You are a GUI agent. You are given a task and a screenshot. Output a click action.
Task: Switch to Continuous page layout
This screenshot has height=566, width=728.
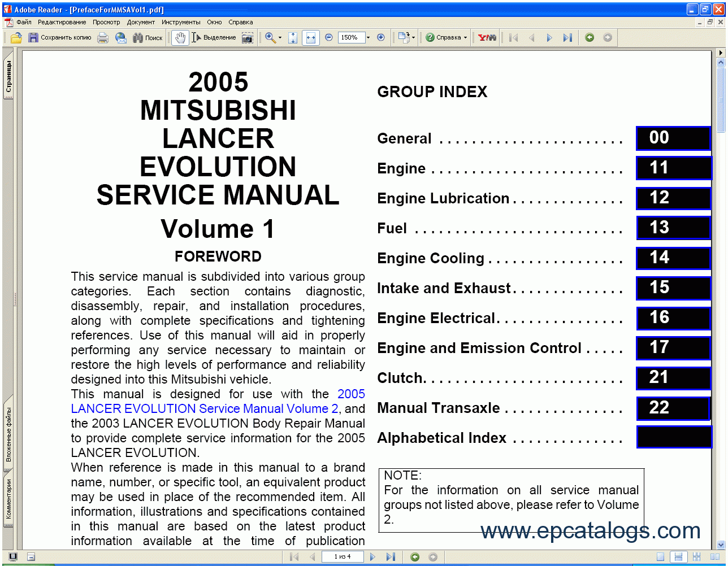[679, 557]
